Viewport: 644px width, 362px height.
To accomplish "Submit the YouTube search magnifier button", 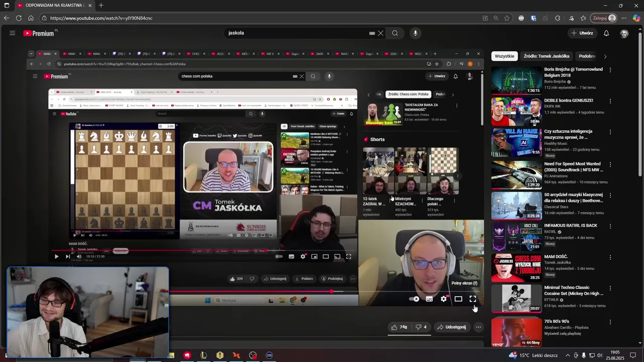I will 395,33.
